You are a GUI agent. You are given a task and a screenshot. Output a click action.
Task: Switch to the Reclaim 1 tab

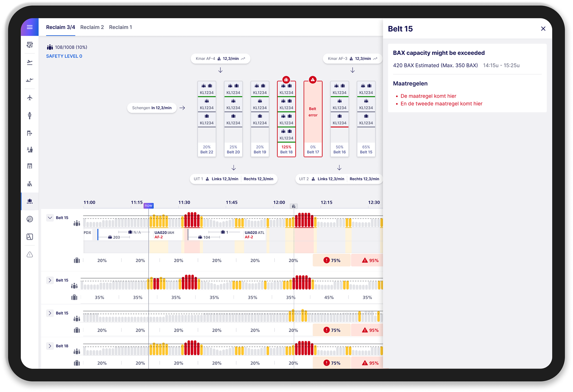click(x=120, y=27)
